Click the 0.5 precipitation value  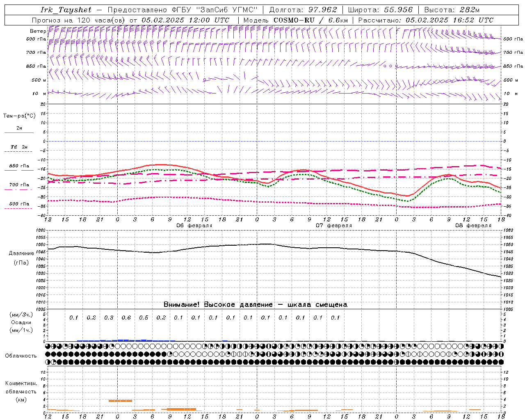pyautogui.click(x=144, y=317)
